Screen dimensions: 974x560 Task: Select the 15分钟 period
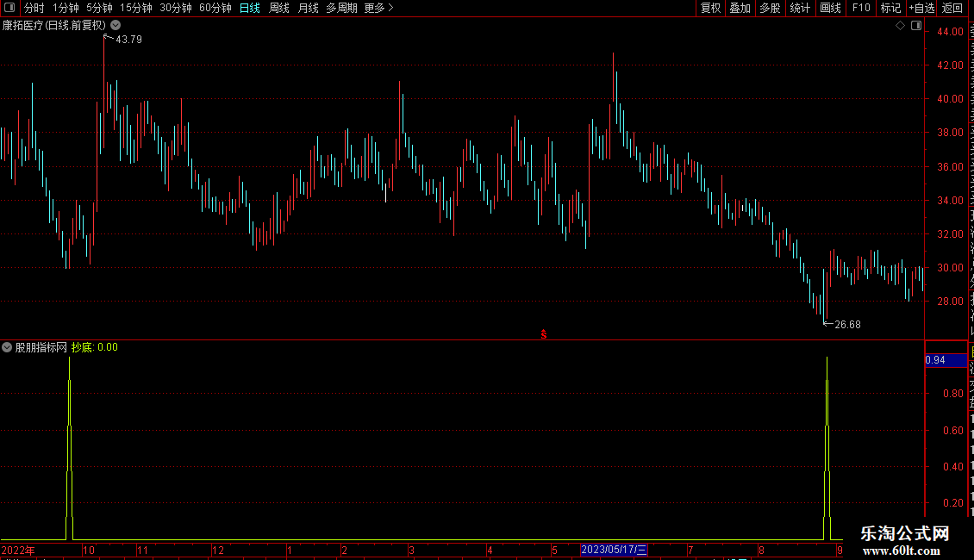click(x=136, y=8)
